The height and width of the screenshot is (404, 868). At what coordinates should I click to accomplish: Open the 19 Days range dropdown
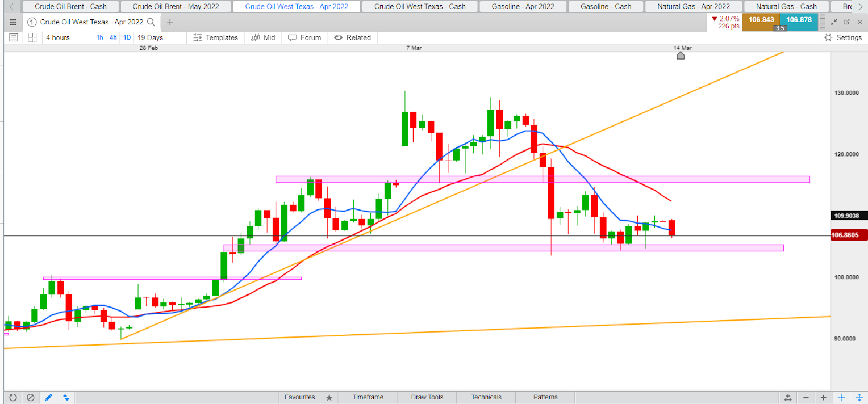click(x=151, y=37)
